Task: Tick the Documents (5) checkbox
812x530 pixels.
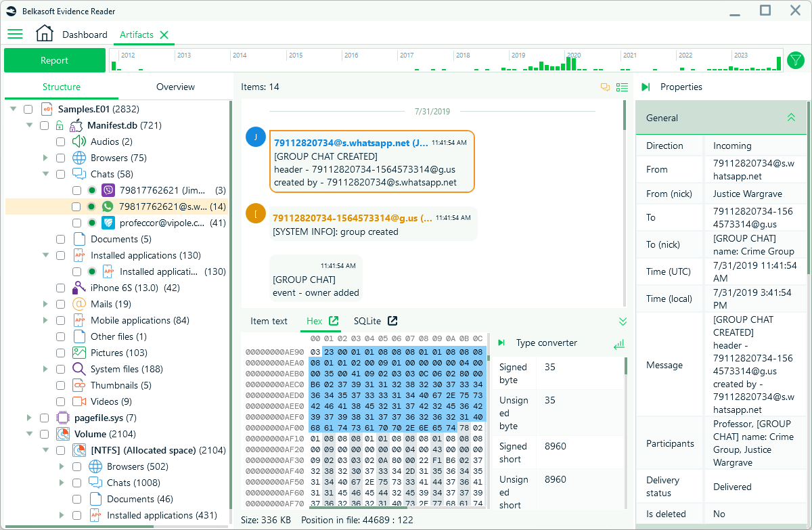Action: [x=60, y=239]
